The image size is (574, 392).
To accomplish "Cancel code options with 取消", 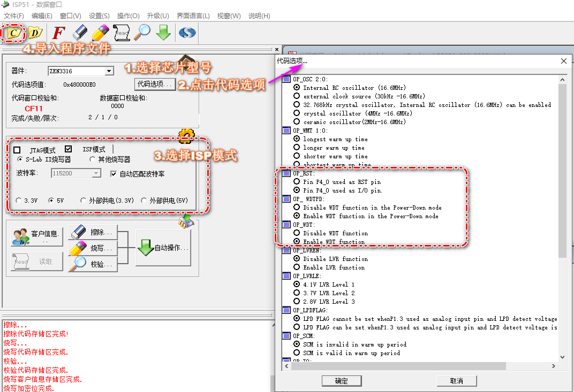I will tap(457, 381).
